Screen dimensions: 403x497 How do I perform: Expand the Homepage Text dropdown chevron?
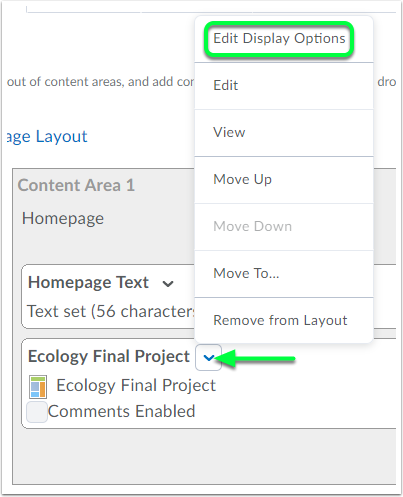[x=168, y=284]
